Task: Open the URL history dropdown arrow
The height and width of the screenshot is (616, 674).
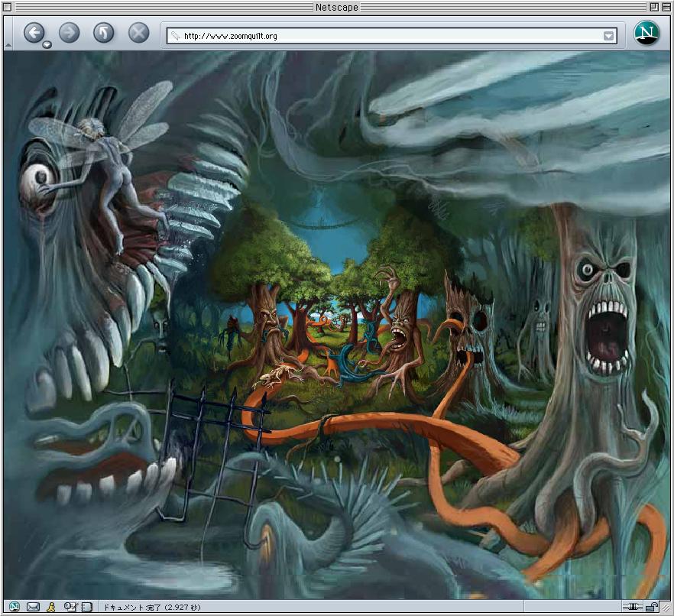Action: pos(608,36)
